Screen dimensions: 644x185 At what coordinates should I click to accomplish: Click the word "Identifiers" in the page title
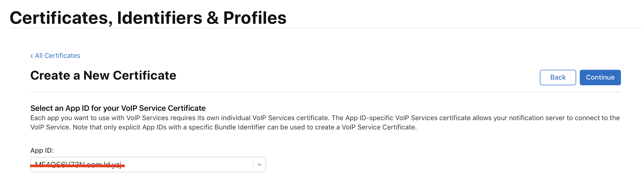159,18
